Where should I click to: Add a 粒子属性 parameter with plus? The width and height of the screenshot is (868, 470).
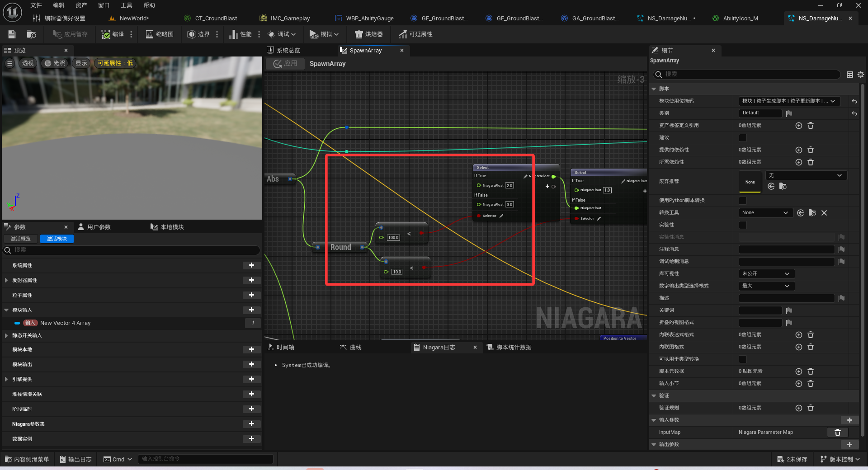coord(251,295)
